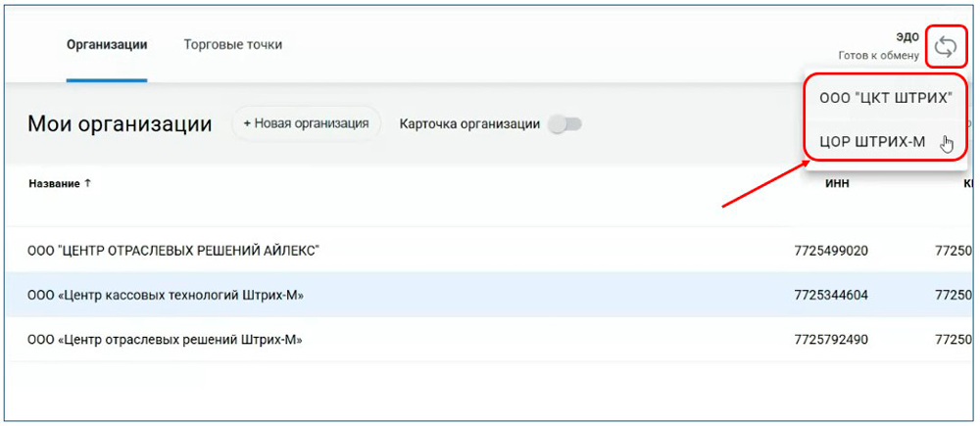The width and height of the screenshot is (980, 426).
Task: Click the ascending sort arrow beside Название
Action: 87,183
